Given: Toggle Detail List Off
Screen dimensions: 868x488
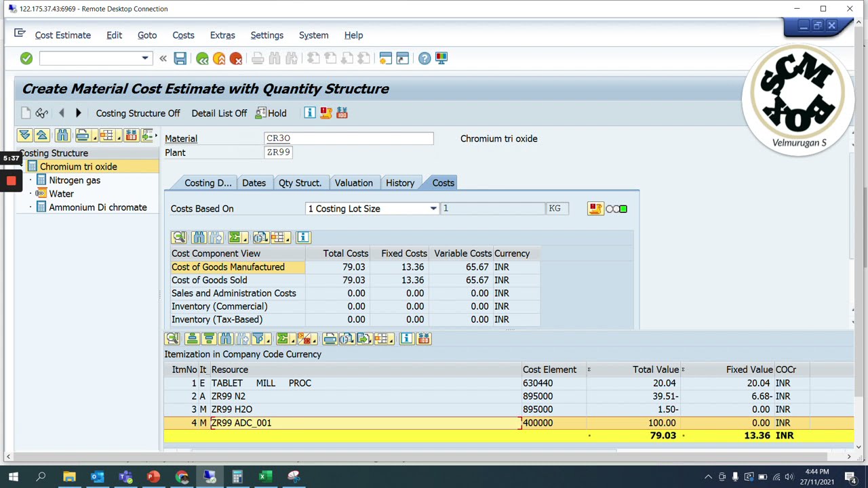Looking at the screenshot, I should 219,113.
